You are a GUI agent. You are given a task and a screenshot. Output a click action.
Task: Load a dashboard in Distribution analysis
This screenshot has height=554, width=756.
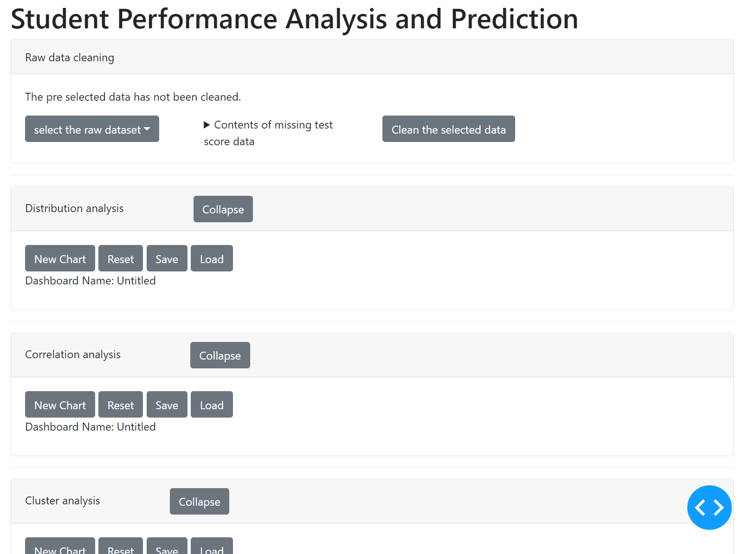[x=212, y=258]
